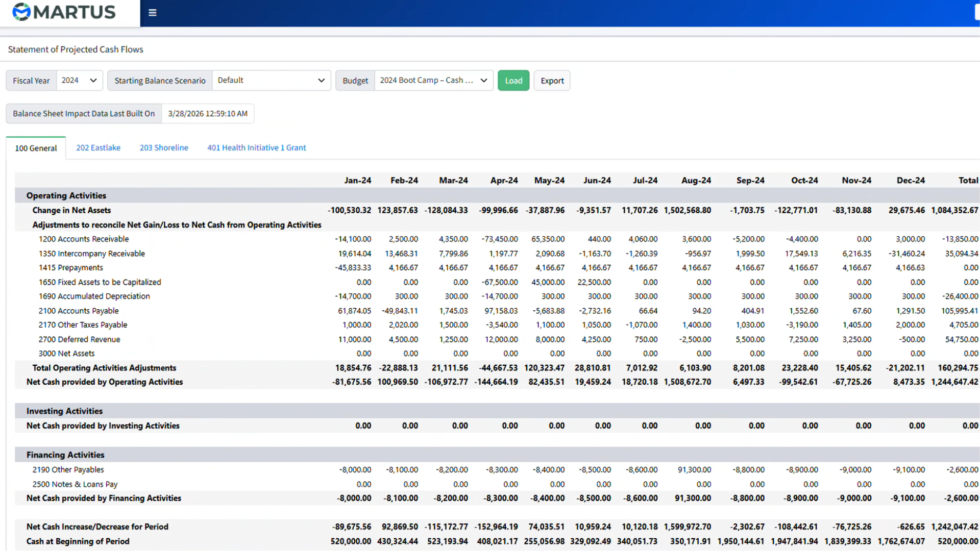Viewport: 980px width, 551px height.
Task: Click the 1415 Prepayments row label
Action: click(71, 268)
